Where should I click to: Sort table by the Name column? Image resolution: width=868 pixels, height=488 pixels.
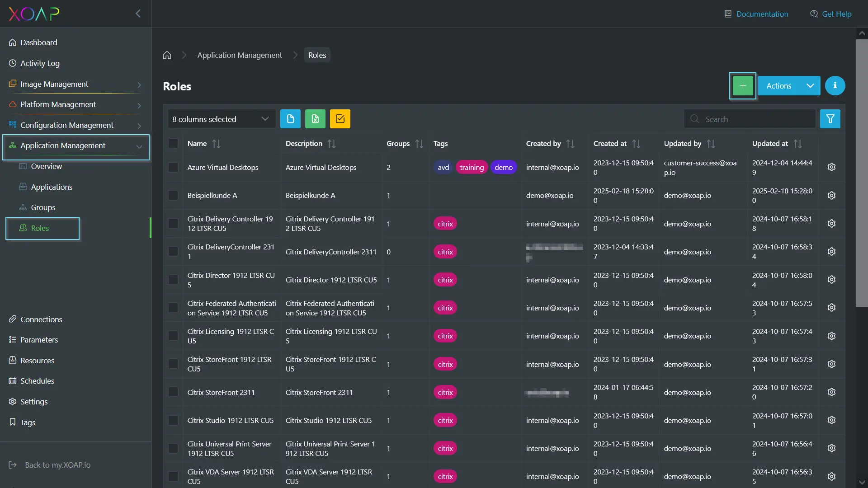tap(216, 144)
